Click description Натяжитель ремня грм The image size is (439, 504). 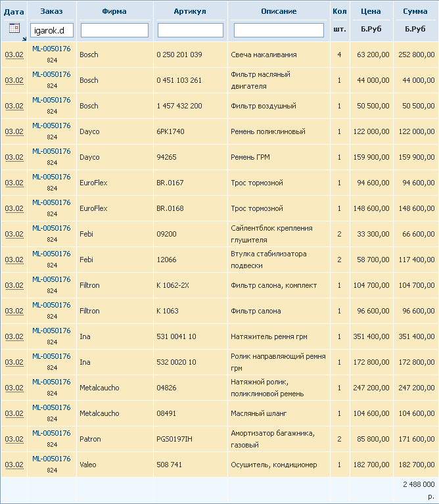tap(269, 336)
